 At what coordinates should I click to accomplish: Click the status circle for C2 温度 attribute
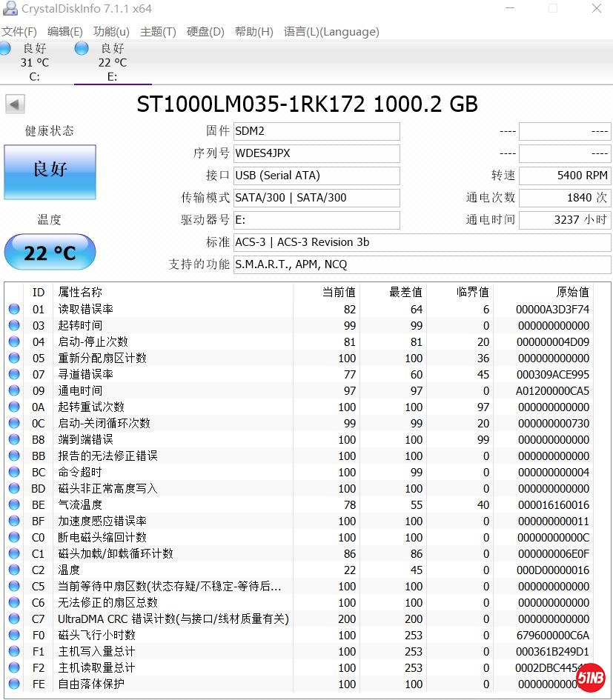click(x=13, y=570)
